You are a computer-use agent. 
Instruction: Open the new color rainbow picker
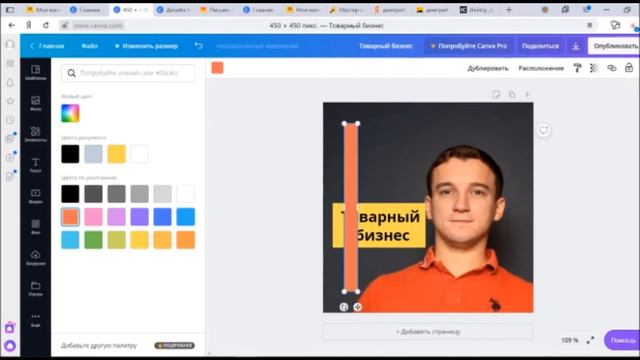click(x=70, y=113)
